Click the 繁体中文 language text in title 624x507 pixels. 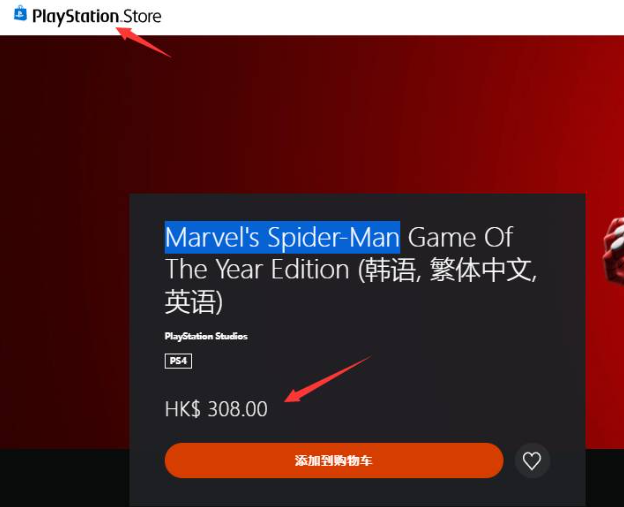point(481,269)
